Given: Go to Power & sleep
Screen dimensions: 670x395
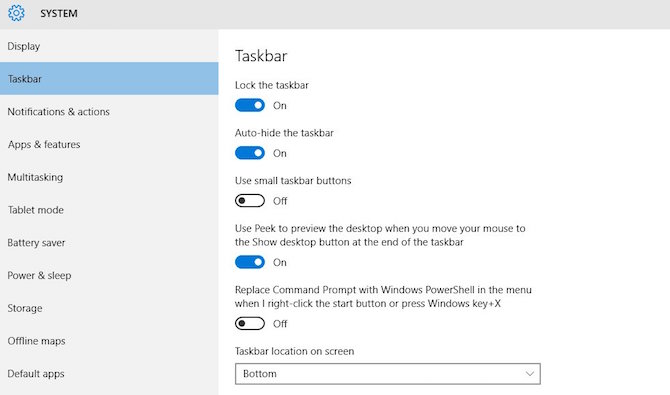Looking at the screenshot, I should point(109,275).
